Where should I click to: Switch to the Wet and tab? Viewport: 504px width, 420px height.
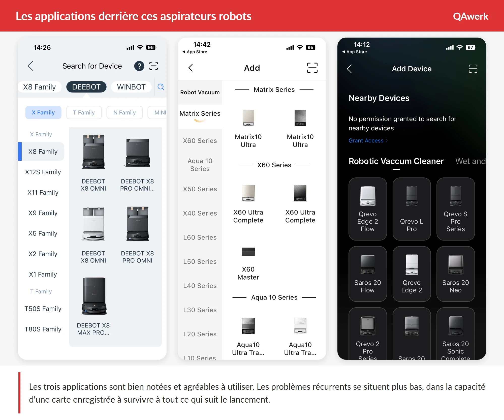[470, 161]
